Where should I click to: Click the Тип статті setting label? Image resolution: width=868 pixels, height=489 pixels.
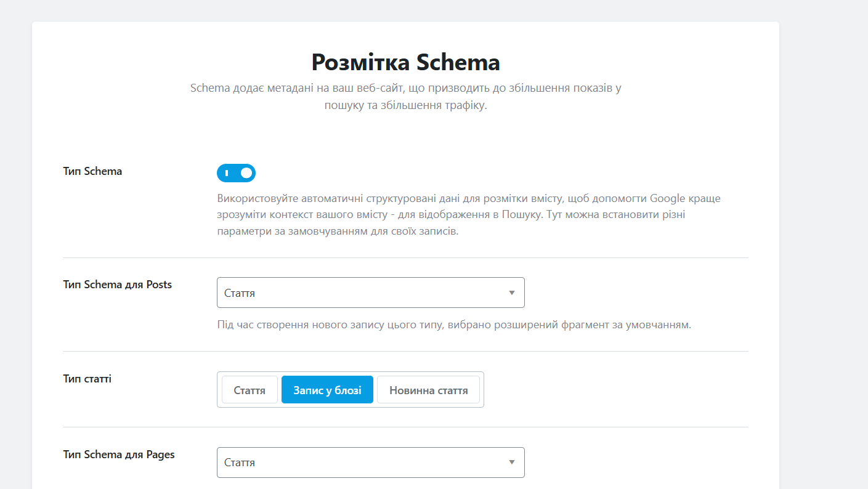87,379
